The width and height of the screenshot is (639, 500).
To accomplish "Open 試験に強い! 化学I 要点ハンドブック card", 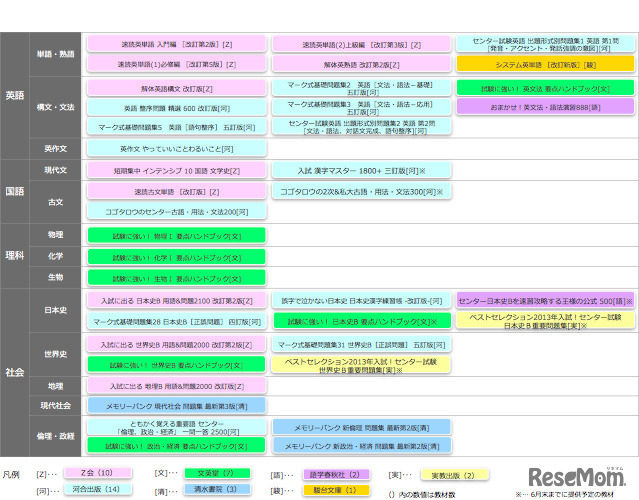I will click(176, 258).
